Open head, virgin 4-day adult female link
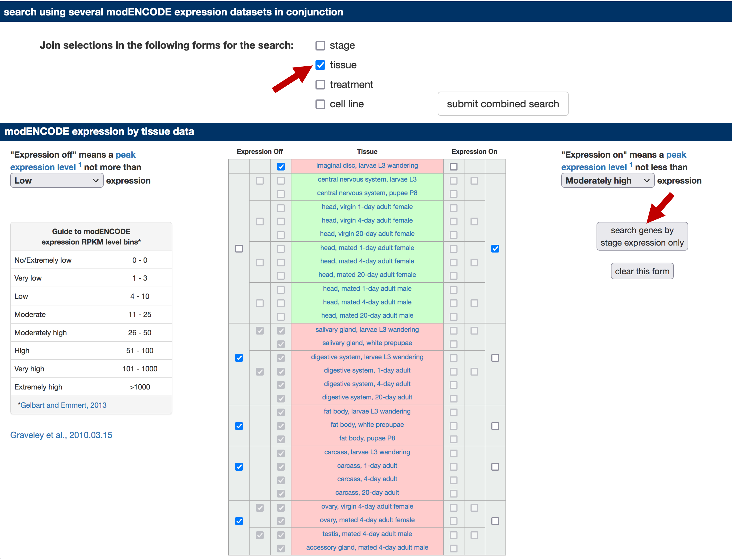Image resolution: width=732 pixels, height=560 pixels. [367, 220]
